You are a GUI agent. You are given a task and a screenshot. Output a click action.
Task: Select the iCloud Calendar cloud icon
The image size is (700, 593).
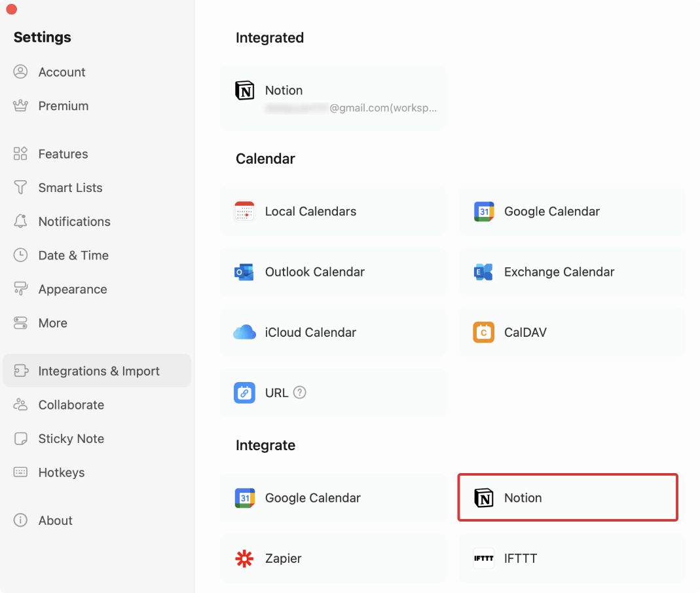click(244, 332)
